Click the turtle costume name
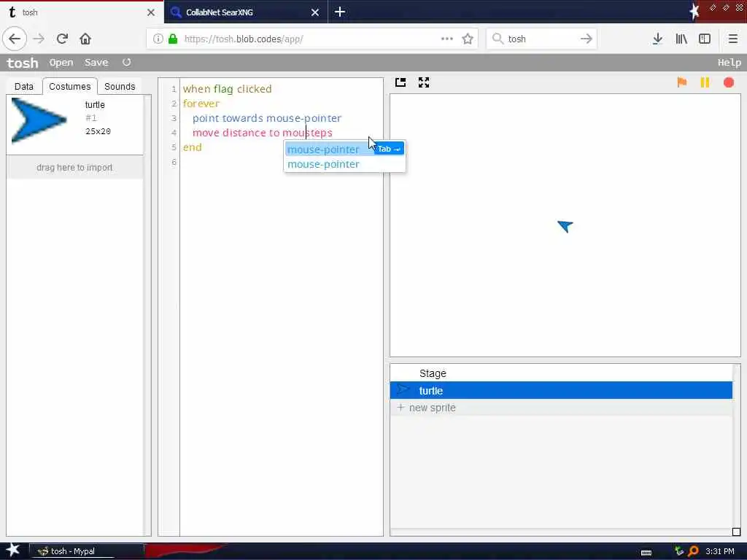 (x=95, y=105)
